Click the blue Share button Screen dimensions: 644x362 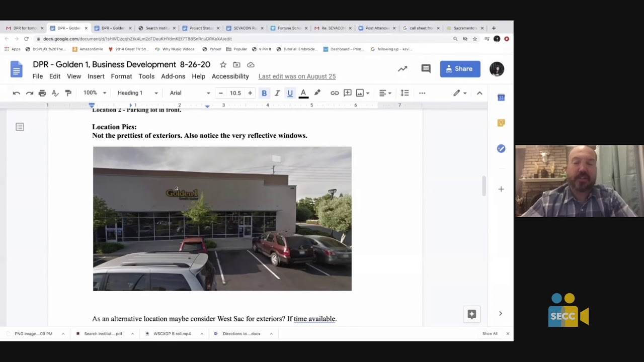(460, 69)
